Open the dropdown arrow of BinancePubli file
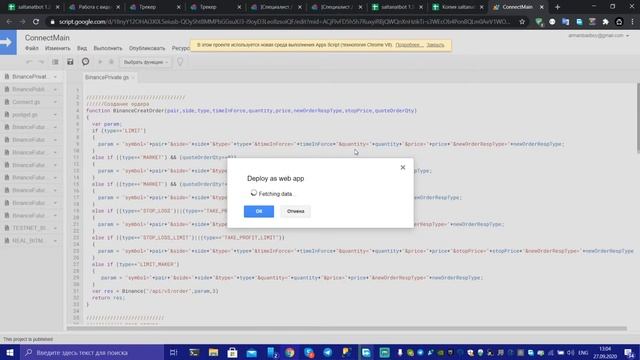Image resolution: width=640 pixels, height=360 pixels. (x=55, y=89)
